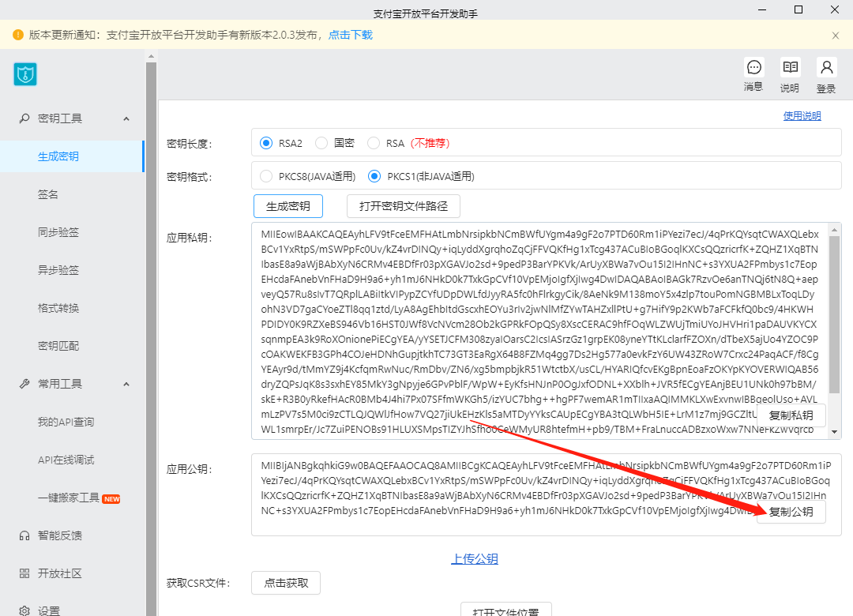Go to 同步验签 in sidebar
This screenshot has width=853, height=616.
click(58, 232)
